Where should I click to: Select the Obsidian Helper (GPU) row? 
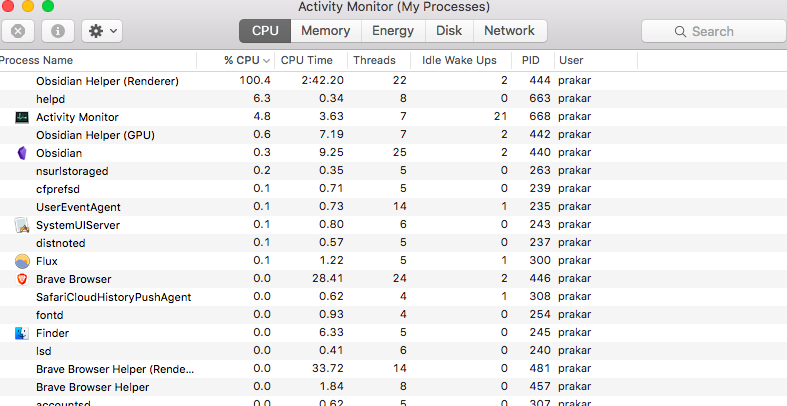click(x=394, y=135)
